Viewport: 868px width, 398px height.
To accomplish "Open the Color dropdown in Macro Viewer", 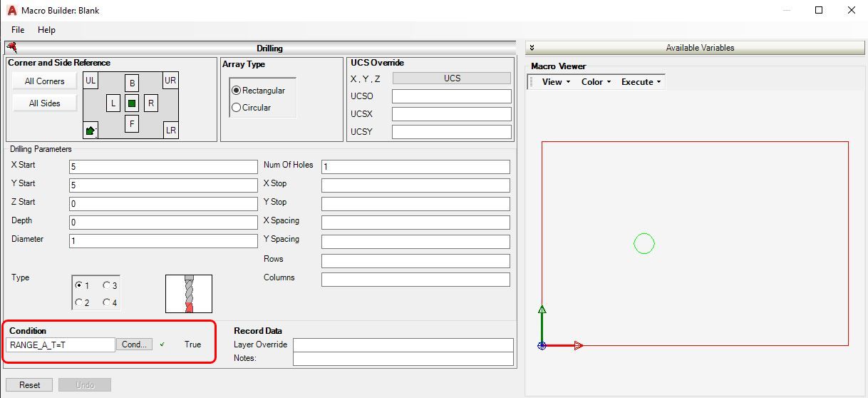I will pyautogui.click(x=596, y=82).
